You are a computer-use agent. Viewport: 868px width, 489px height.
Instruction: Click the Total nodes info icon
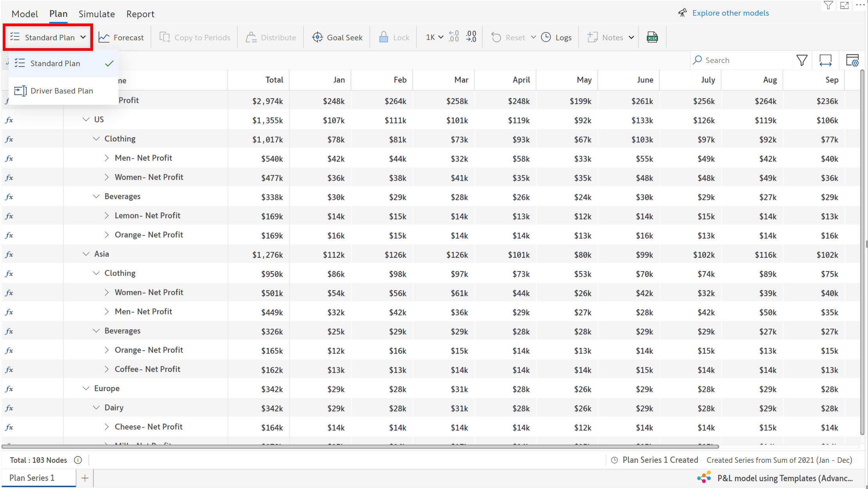pos(78,460)
